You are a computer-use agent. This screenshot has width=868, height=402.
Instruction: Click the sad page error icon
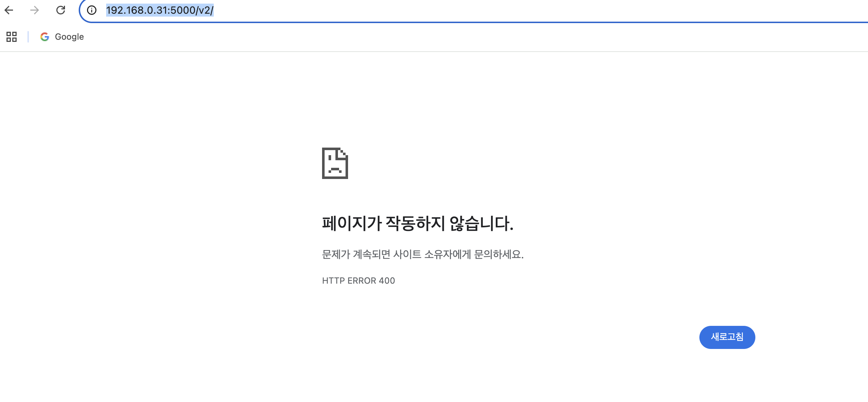tap(335, 163)
